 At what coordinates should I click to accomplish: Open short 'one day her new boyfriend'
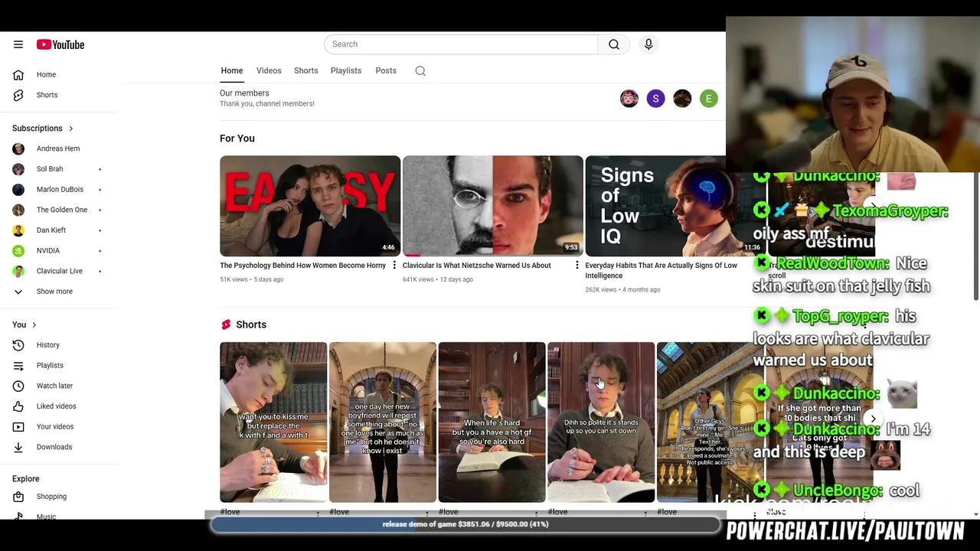[383, 422]
